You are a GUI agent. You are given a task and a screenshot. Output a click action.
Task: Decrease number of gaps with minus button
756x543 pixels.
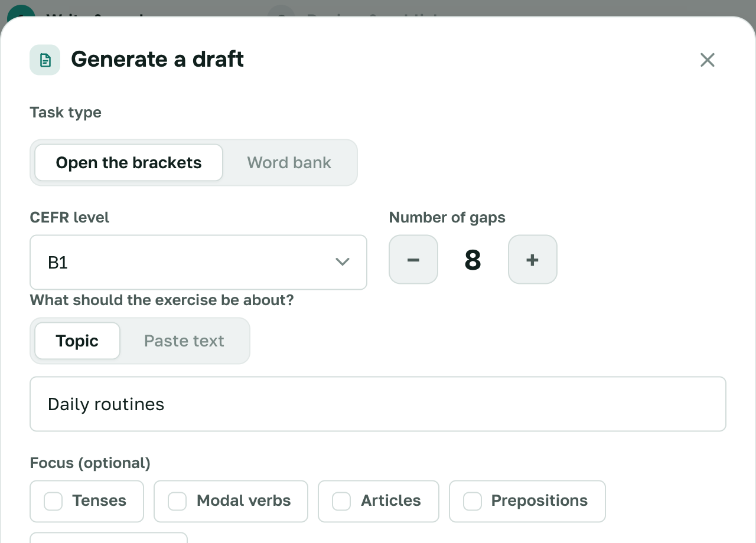(x=413, y=260)
